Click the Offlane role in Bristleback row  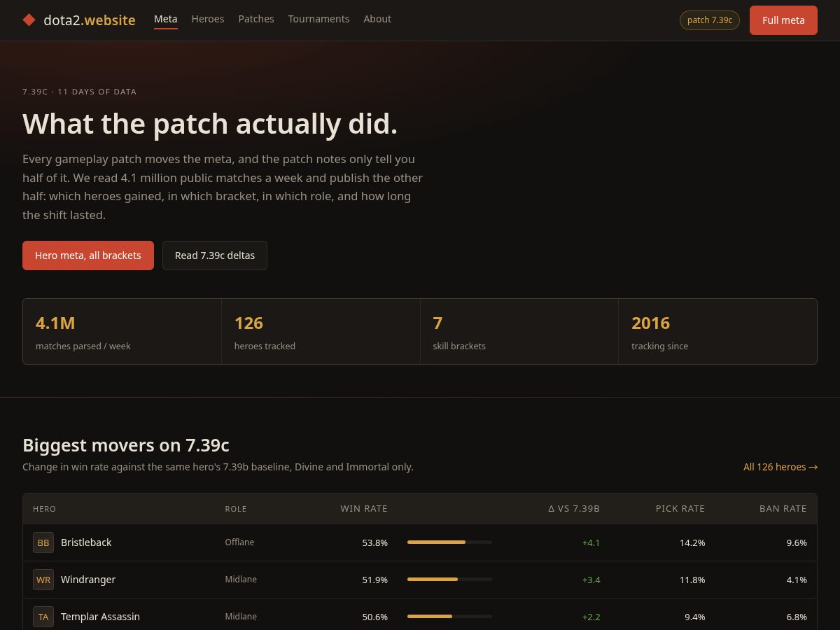(x=239, y=542)
